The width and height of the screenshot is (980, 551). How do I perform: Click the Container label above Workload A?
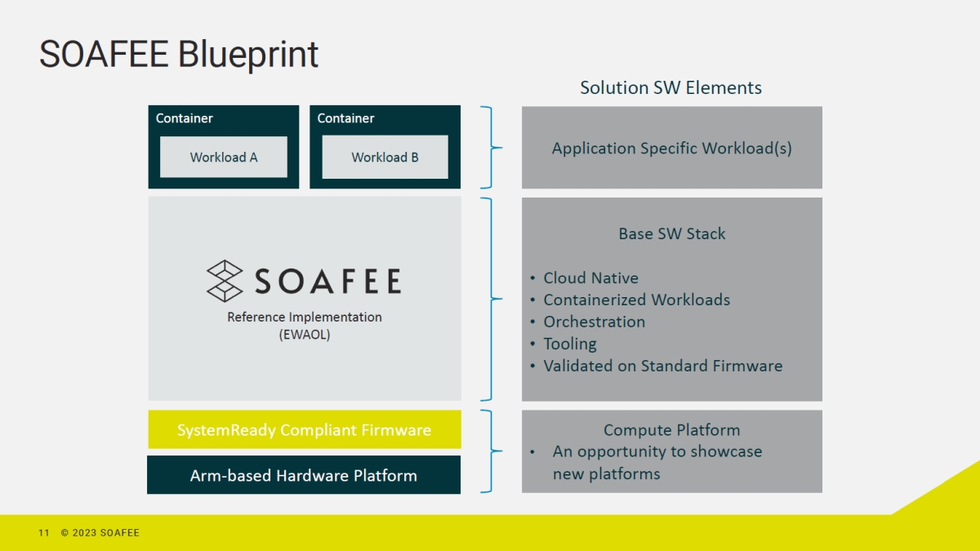185,118
